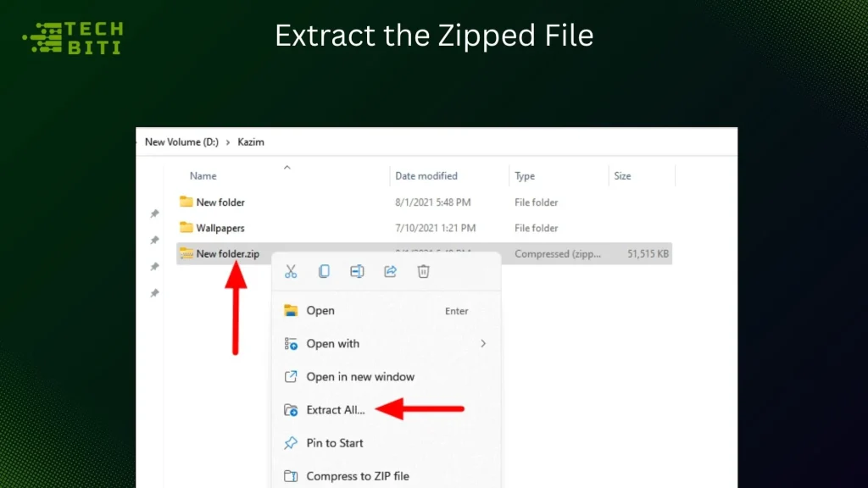Select Open from the context menu
Screen dimensions: 868x488
320,311
